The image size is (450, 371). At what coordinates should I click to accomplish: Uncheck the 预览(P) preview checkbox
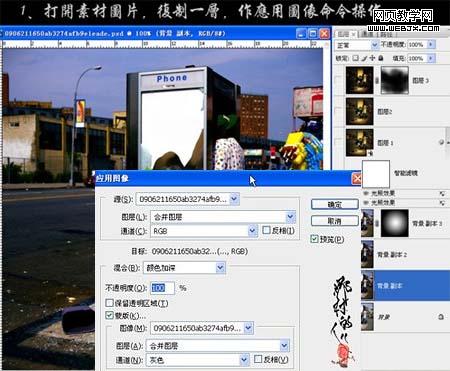pos(314,239)
